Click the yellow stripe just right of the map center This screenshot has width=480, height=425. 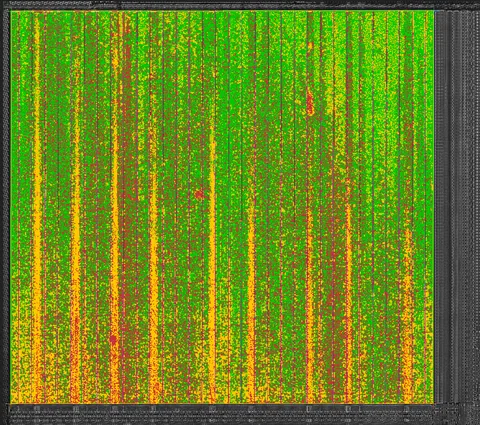[251, 293]
